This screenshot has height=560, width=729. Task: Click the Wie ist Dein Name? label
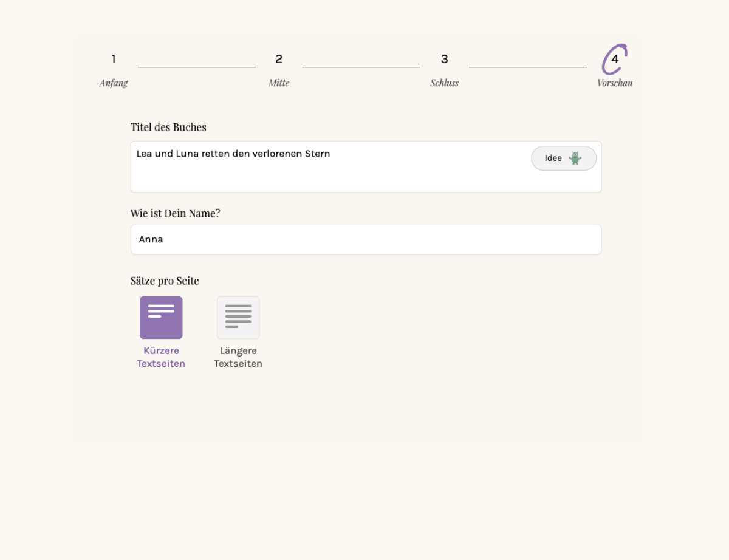[x=175, y=214]
